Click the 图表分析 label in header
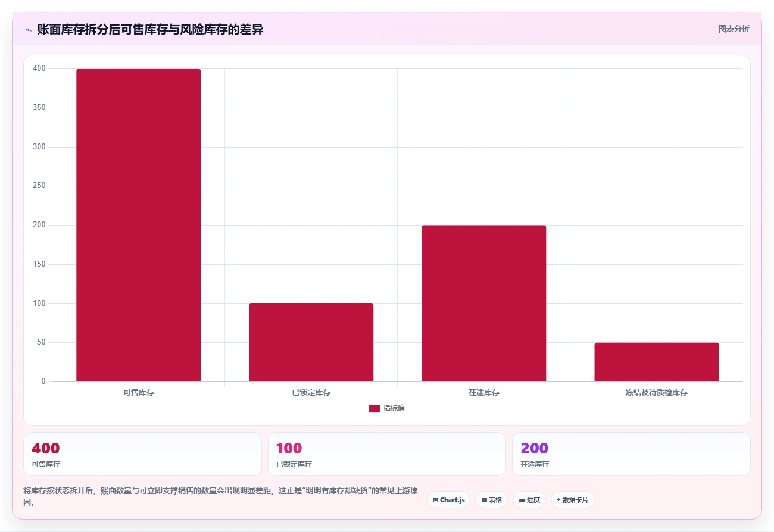This screenshot has height=532, width=774. tap(734, 29)
